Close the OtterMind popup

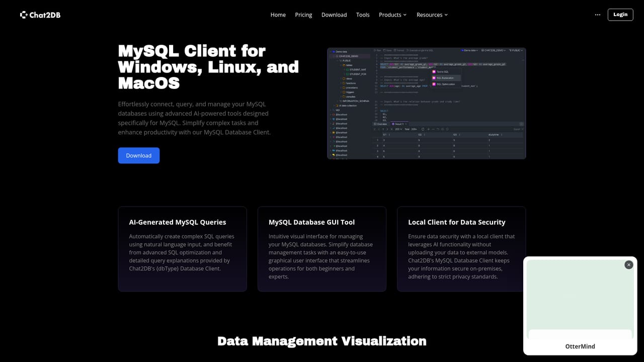(x=628, y=264)
